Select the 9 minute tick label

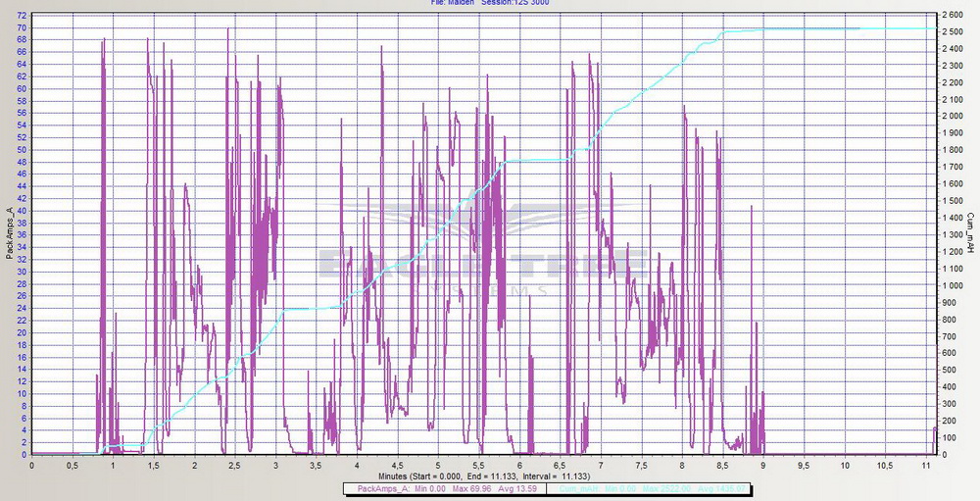click(762, 465)
